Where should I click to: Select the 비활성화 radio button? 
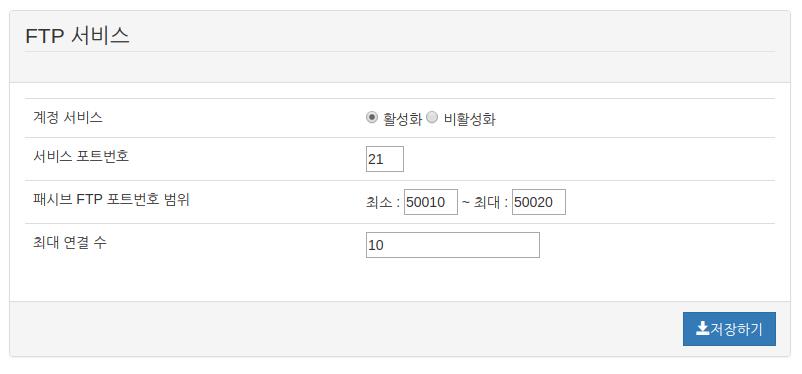point(432,118)
